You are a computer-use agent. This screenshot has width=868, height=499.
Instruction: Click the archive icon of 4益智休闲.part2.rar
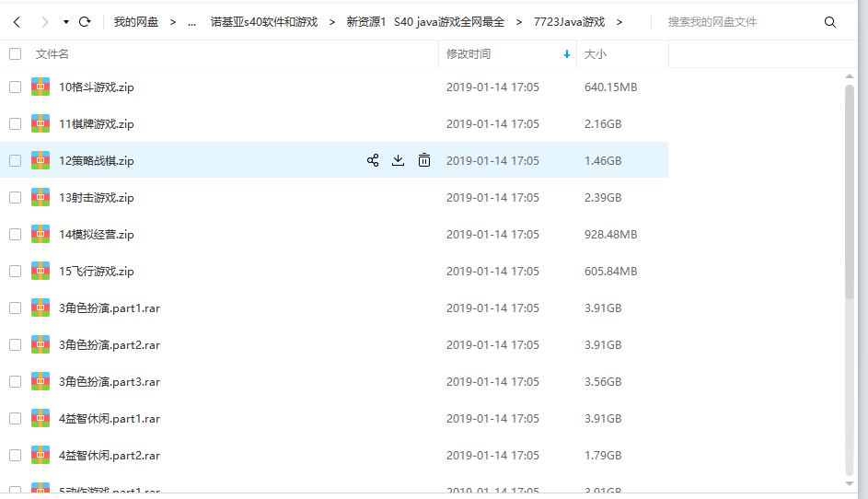tap(41, 455)
